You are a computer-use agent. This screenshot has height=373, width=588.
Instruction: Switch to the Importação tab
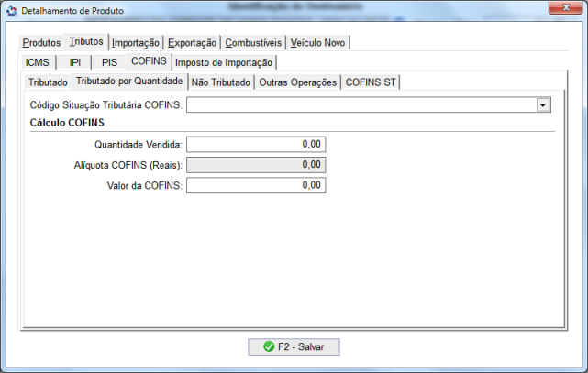point(136,43)
